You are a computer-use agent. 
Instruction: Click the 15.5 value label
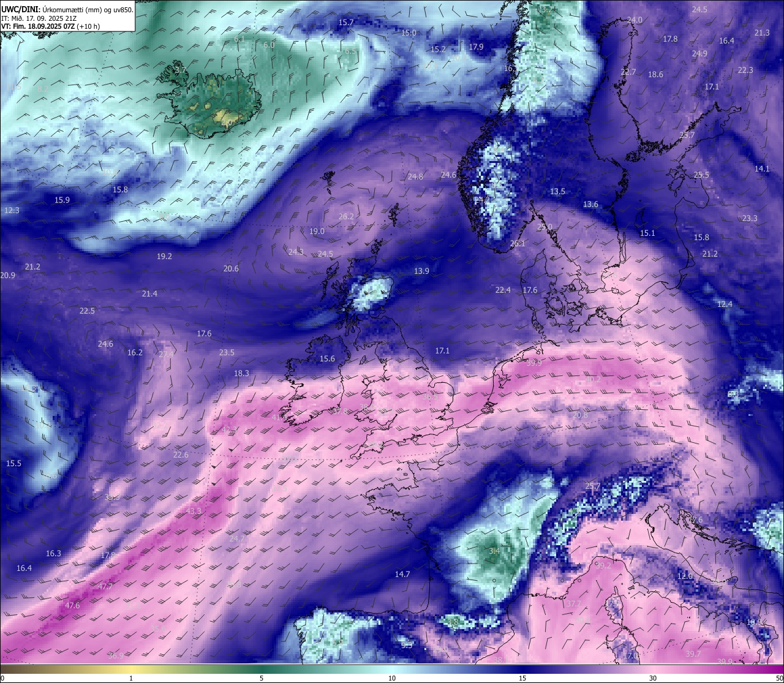13,464
